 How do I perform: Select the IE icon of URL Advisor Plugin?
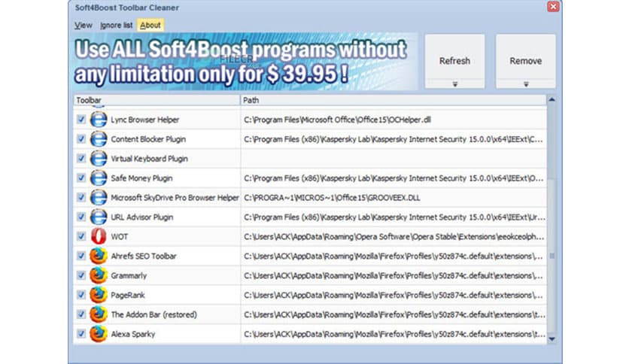click(x=99, y=217)
